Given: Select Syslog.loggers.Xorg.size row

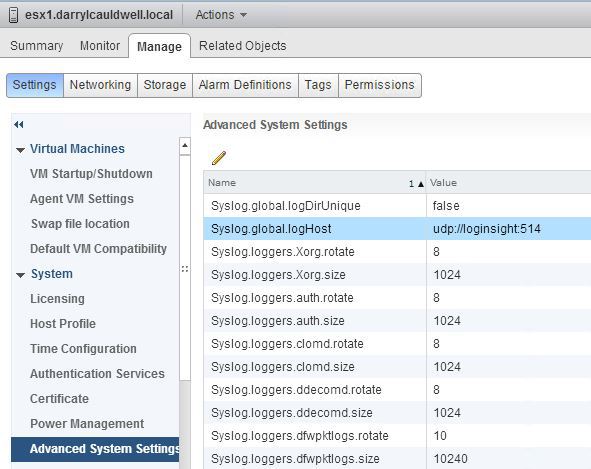Looking at the screenshot, I should (397, 275).
